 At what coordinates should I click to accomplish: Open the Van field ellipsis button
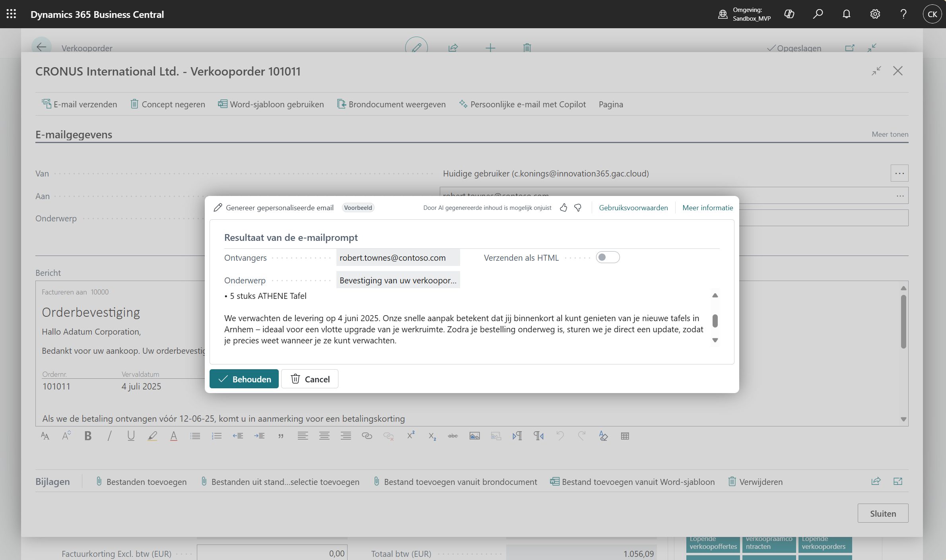pos(899,173)
